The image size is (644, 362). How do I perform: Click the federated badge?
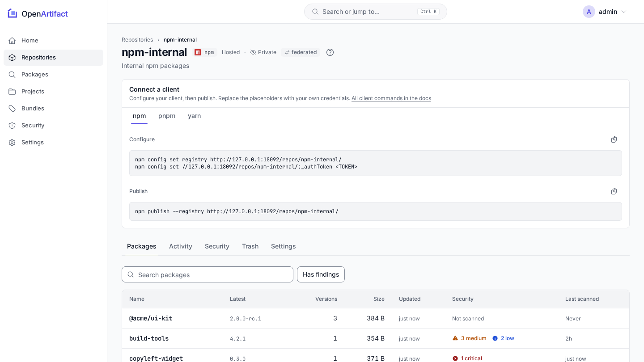301,52
